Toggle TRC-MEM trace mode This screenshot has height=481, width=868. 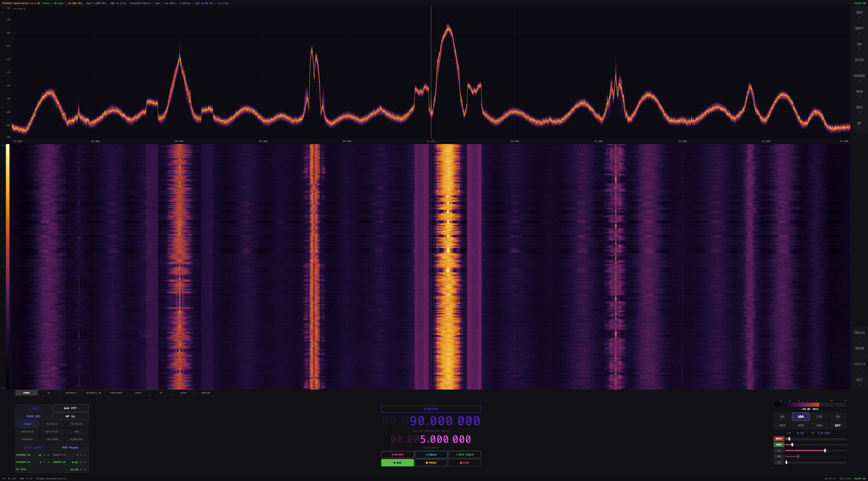pos(52,439)
